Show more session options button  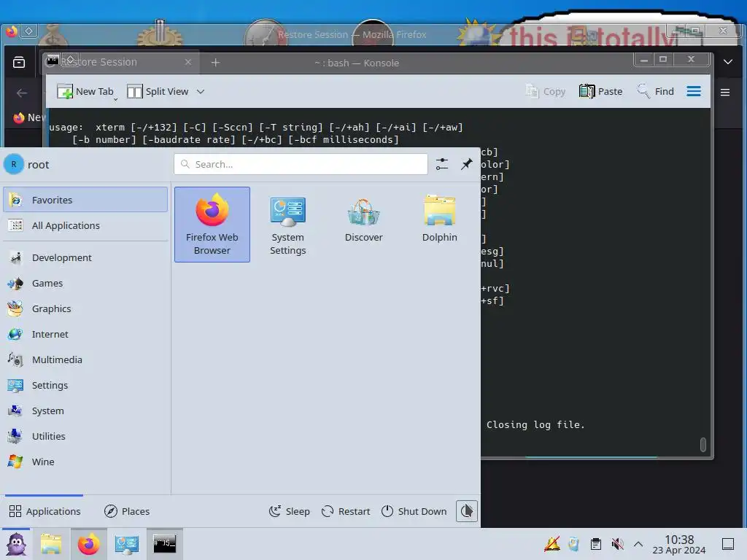click(466, 511)
